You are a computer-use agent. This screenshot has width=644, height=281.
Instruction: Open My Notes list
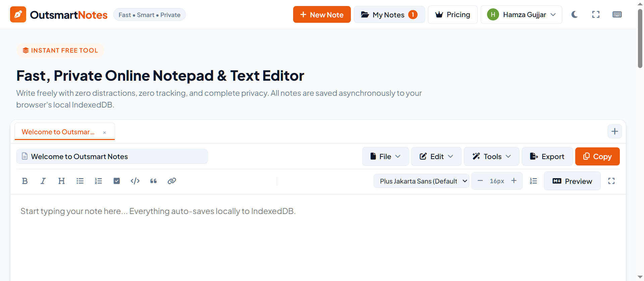[389, 14]
